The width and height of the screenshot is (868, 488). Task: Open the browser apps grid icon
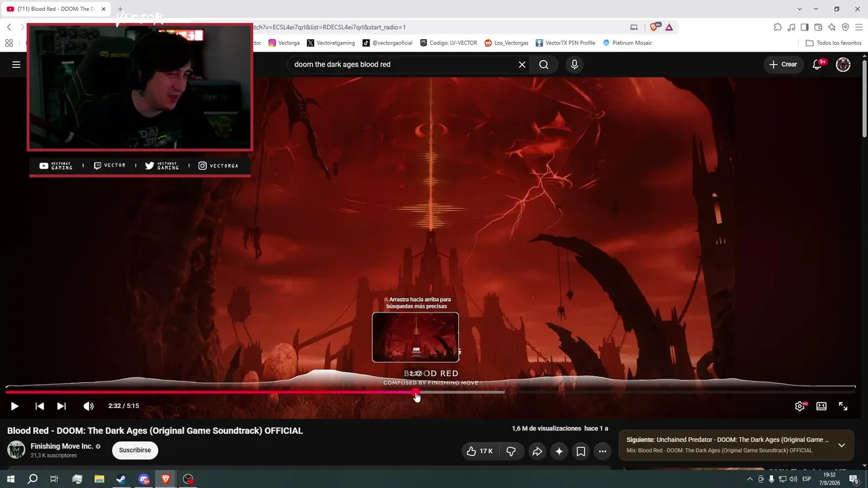(x=9, y=43)
